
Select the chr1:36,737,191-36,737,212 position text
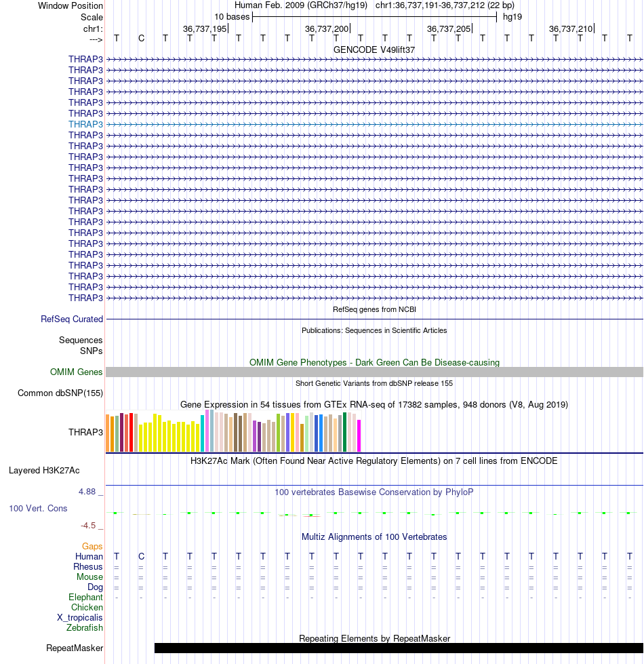coord(445,5)
